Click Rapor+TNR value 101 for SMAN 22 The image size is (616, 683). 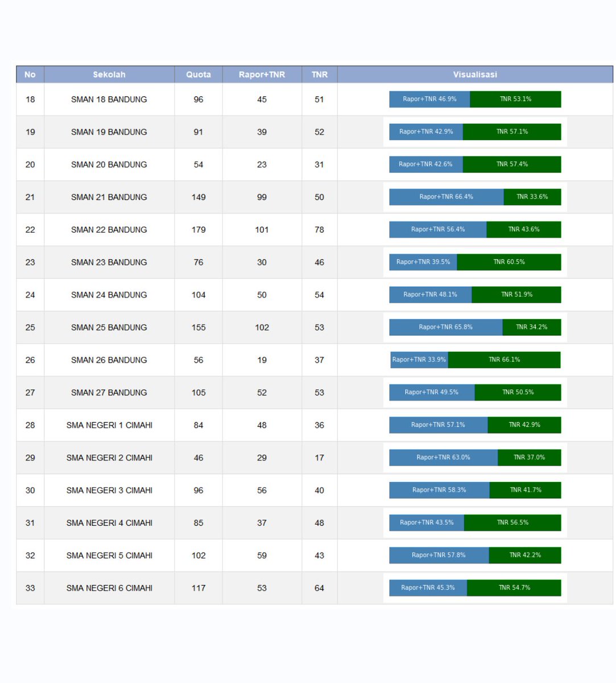(262, 230)
